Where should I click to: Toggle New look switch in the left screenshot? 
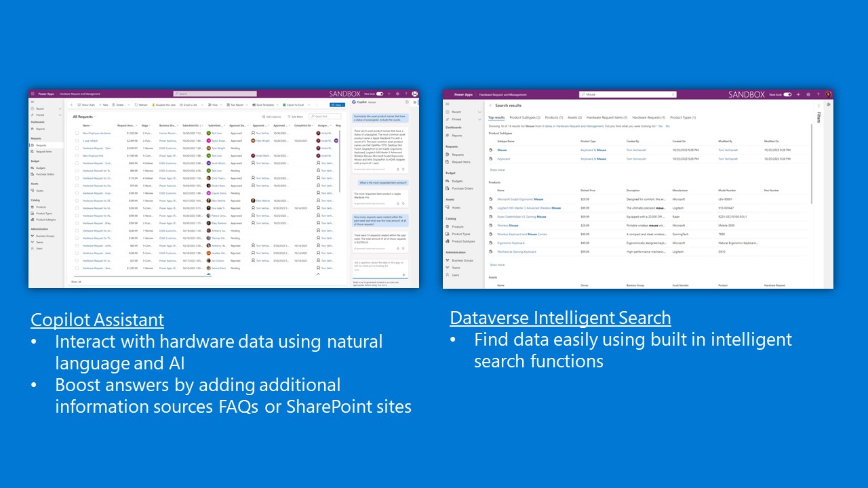click(x=380, y=94)
